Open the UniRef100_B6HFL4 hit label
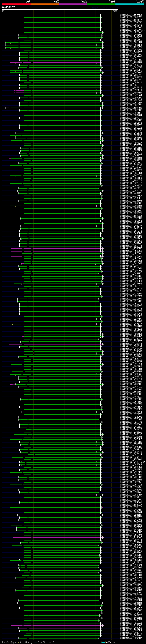Screen dimensions: 146x644 pyautogui.click(x=131, y=15)
